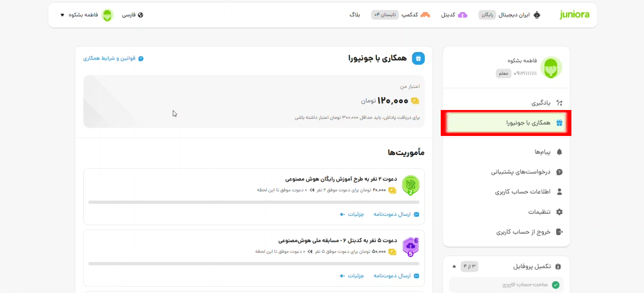Click progress bar of the ۵ نفر mission
Image resolution: width=644 pixels, height=293 pixels.
(254, 264)
